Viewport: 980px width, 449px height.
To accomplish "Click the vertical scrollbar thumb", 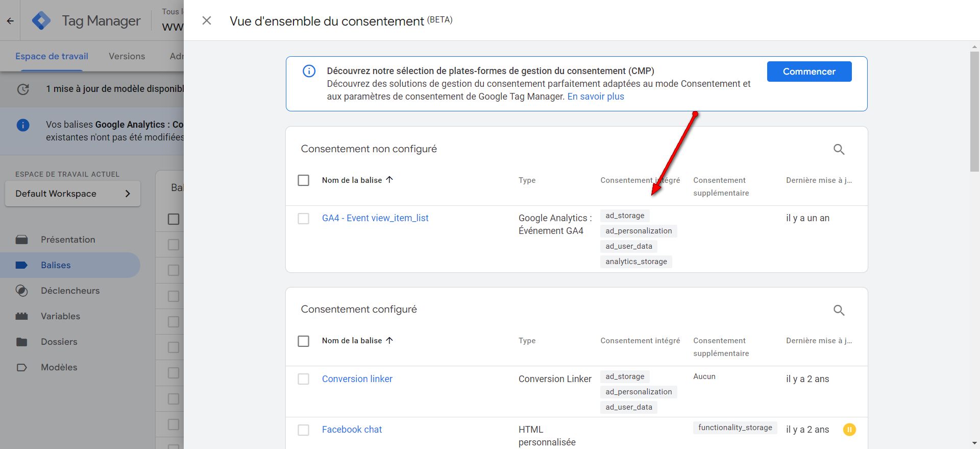I will pos(974,110).
